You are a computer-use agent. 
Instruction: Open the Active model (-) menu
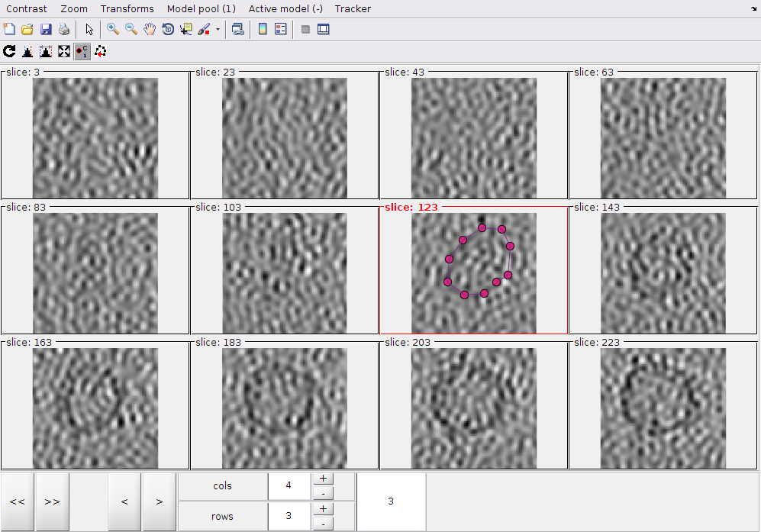[286, 8]
